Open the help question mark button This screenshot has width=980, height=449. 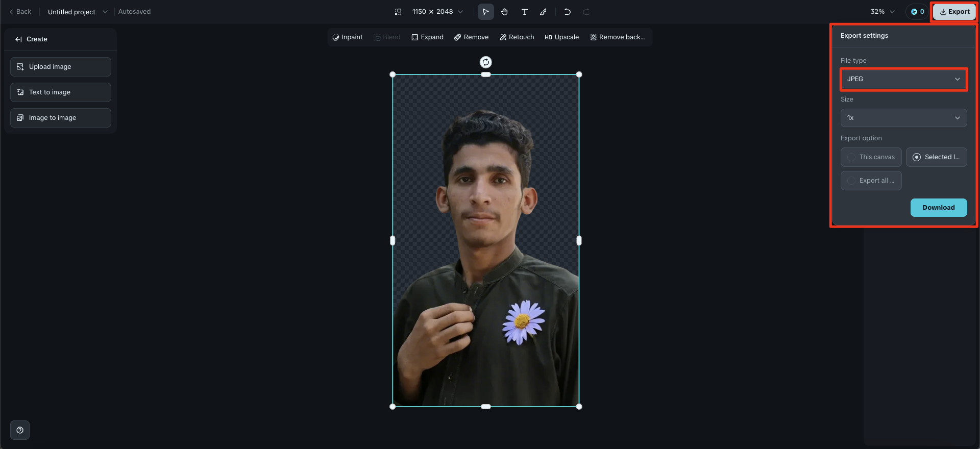click(x=20, y=430)
